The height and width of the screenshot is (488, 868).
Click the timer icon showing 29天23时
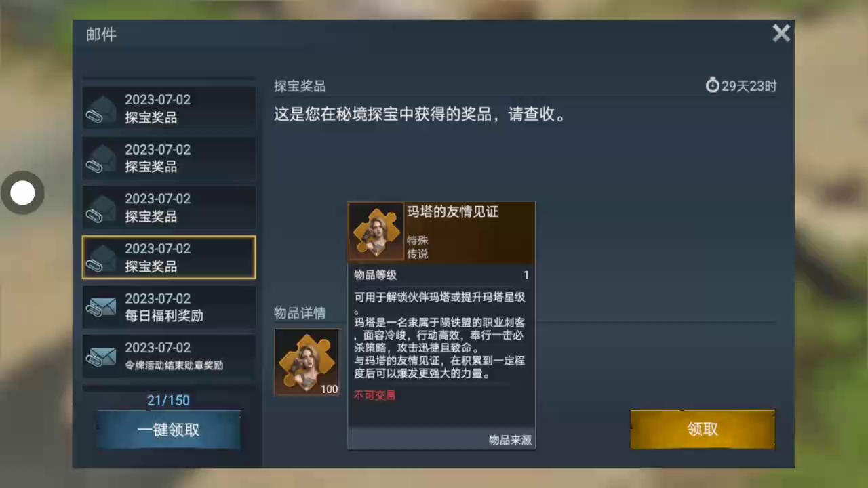[712, 85]
